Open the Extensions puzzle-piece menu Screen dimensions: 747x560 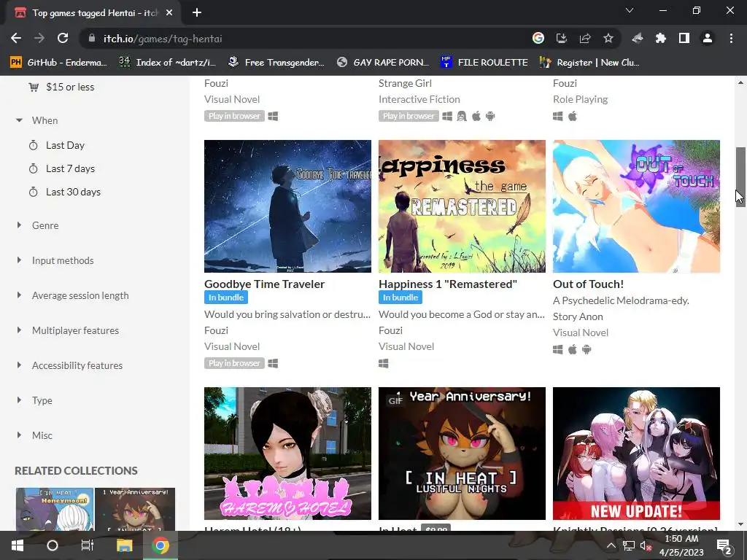click(x=661, y=39)
